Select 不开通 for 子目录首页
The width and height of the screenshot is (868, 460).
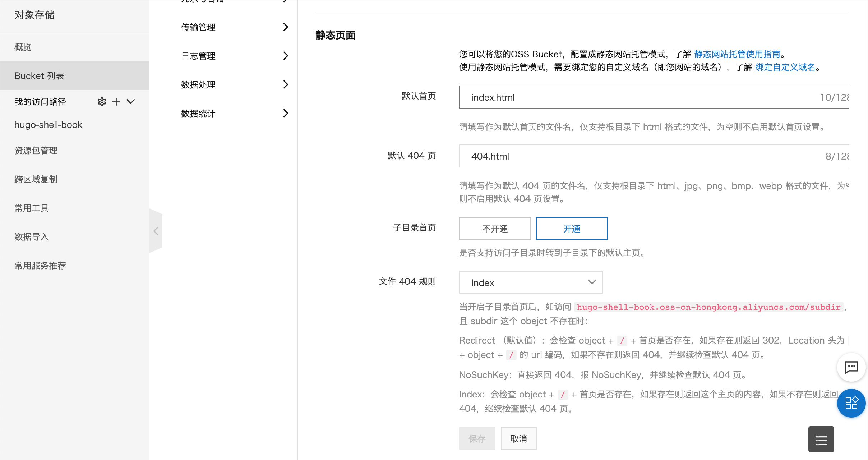[495, 229]
